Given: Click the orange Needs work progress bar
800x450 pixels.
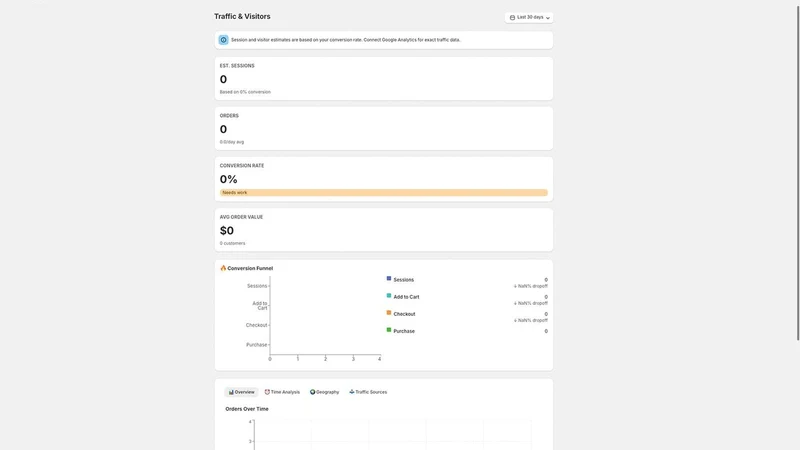Looking at the screenshot, I should 384,192.
